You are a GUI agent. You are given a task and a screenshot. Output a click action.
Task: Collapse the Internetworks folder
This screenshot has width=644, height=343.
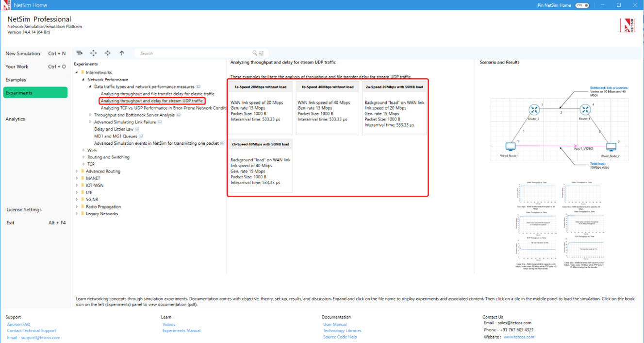77,72
